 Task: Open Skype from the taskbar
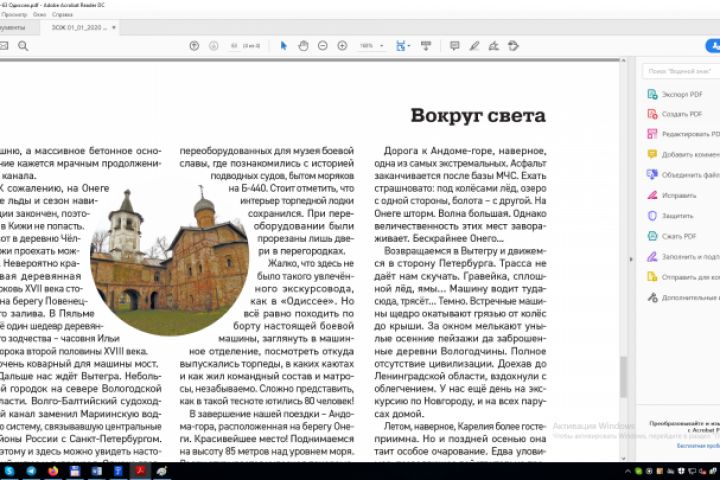click(x=9, y=471)
